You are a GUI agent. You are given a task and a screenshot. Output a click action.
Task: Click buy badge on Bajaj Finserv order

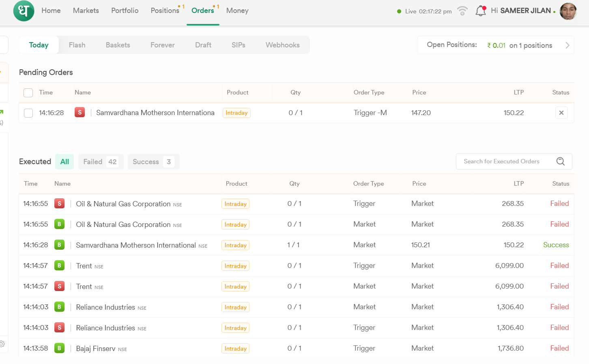pos(60,348)
